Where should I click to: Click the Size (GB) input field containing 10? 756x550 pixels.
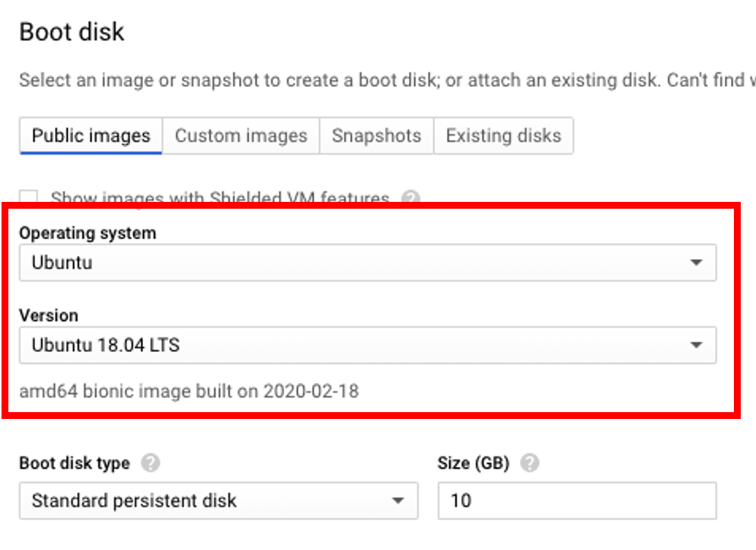(x=577, y=500)
